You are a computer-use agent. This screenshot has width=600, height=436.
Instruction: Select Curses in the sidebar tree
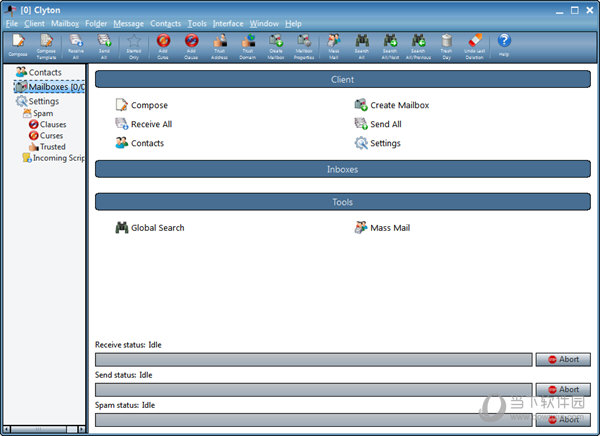click(50, 136)
